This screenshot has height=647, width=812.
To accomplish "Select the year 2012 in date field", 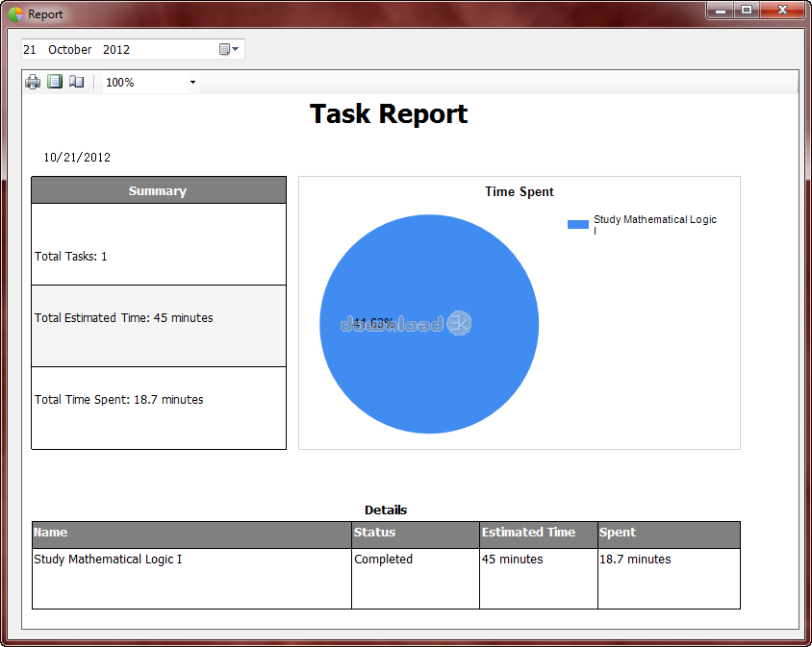I will pos(115,49).
